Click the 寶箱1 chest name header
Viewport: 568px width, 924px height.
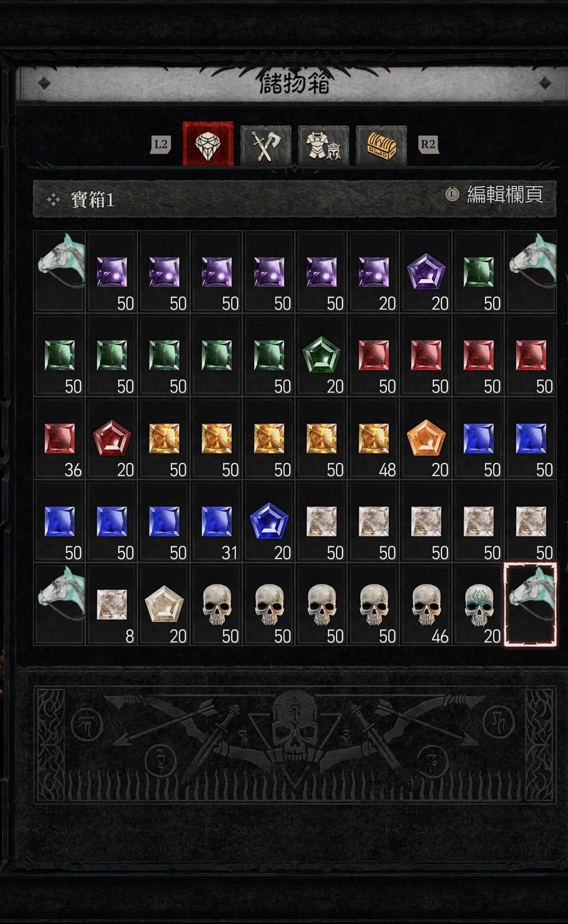click(x=93, y=200)
